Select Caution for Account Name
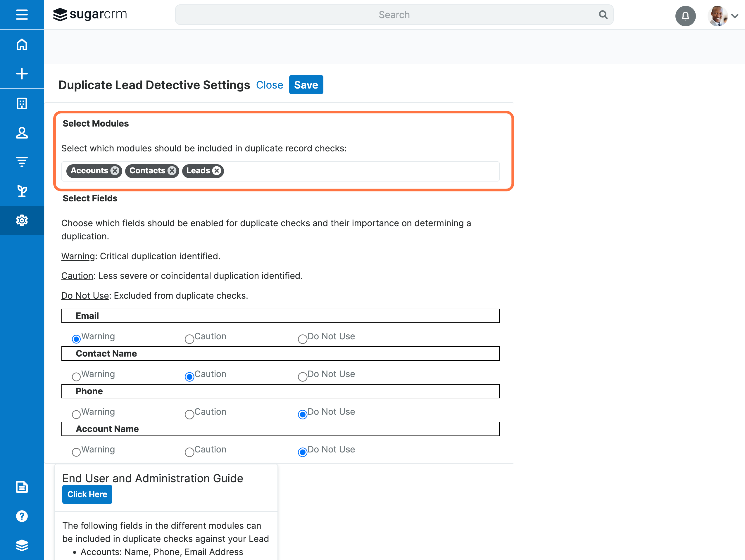The image size is (745, 560). pyautogui.click(x=190, y=452)
